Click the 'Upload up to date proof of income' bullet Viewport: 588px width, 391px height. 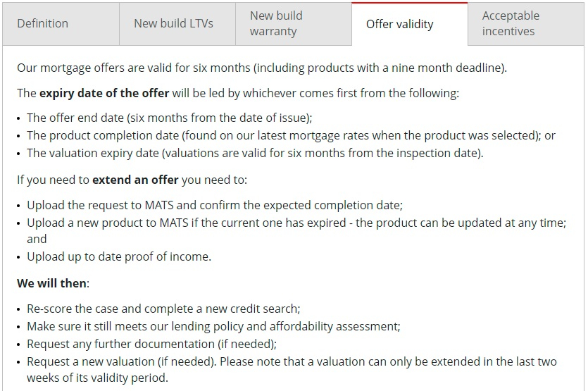pos(119,256)
